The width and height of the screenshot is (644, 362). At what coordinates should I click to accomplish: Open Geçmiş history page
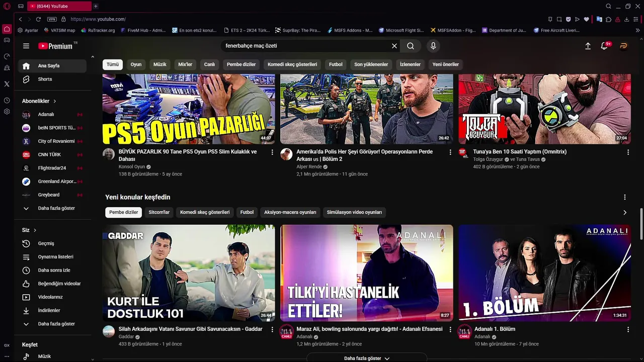click(52, 243)
